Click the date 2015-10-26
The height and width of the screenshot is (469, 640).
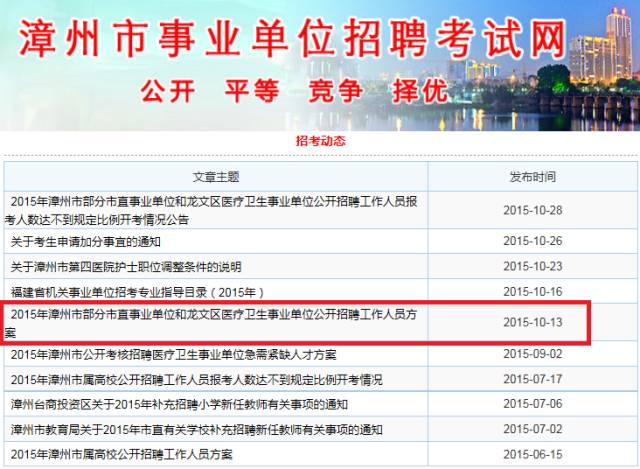(x=533, y=241)
